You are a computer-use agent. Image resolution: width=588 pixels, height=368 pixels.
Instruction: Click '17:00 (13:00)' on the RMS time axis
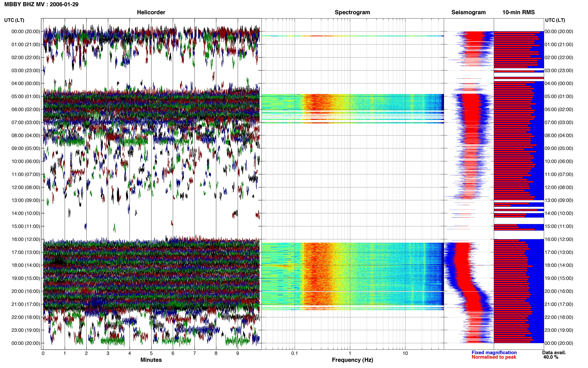click(559, 252)
